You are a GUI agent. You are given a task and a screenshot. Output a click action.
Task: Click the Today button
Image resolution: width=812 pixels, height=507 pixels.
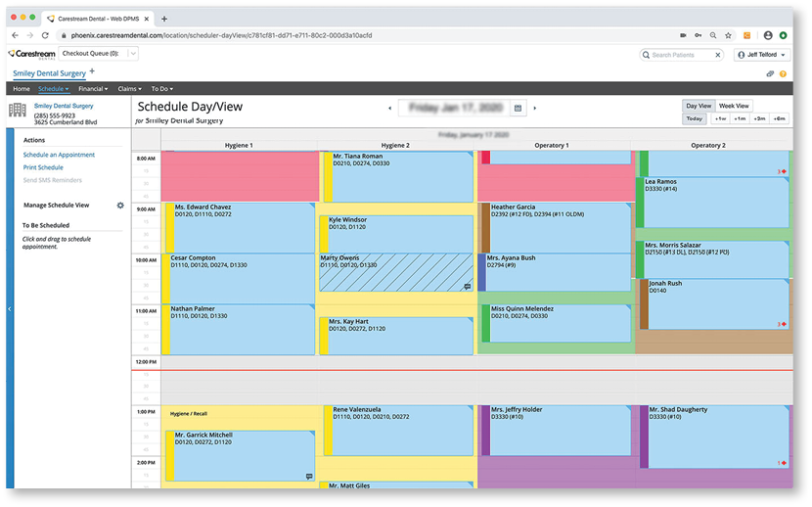pos(694,118)
